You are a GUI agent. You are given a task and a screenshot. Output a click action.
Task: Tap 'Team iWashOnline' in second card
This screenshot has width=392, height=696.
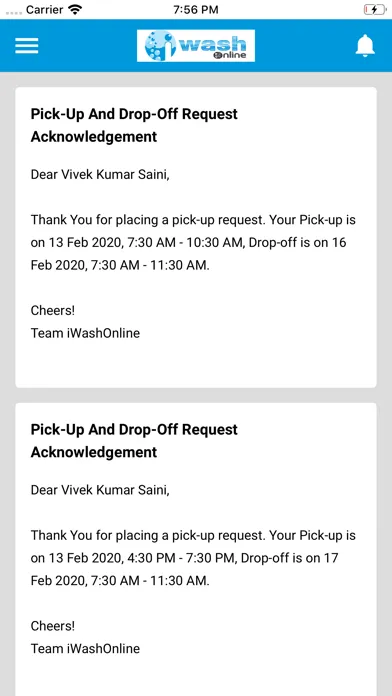point(85,649)
